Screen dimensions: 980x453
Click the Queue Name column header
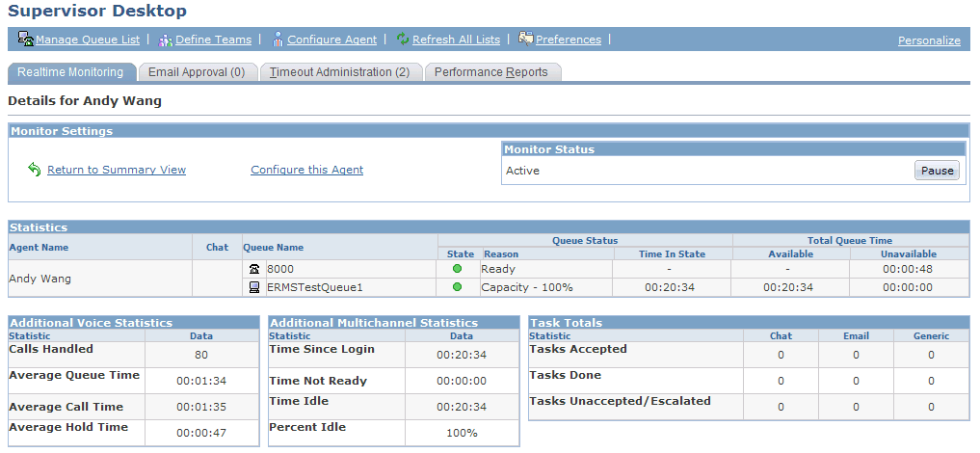tap(273, 247)
